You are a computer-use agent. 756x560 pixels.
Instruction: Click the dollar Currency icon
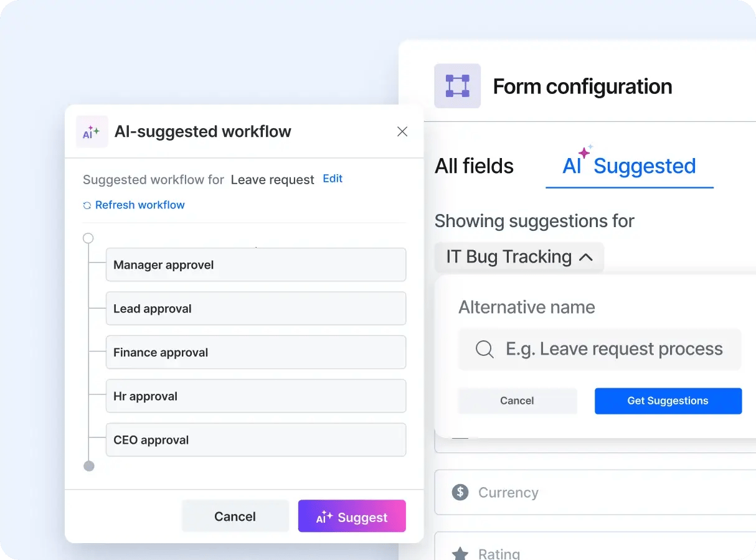tap(460, 492)
